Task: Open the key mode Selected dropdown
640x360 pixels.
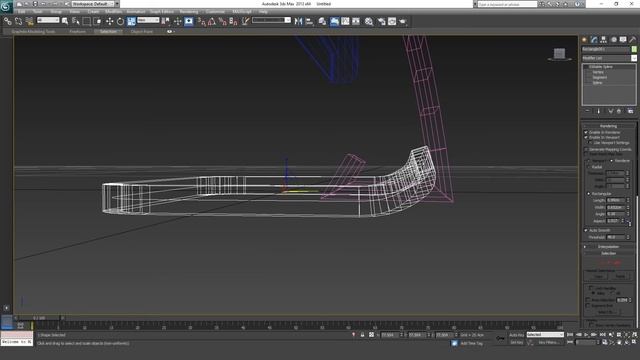Action: pos(545,335)
